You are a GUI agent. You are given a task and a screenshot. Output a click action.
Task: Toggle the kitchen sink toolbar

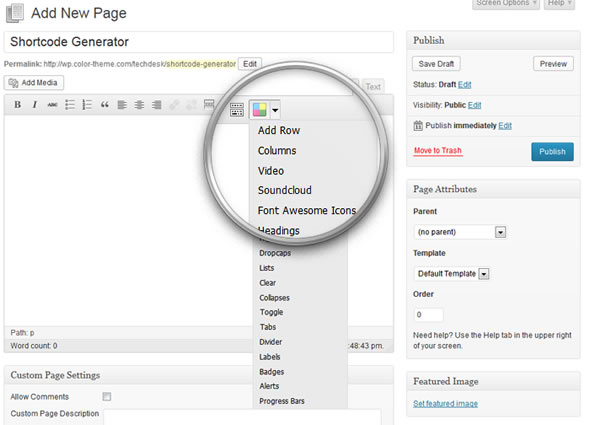click(237, 110)
